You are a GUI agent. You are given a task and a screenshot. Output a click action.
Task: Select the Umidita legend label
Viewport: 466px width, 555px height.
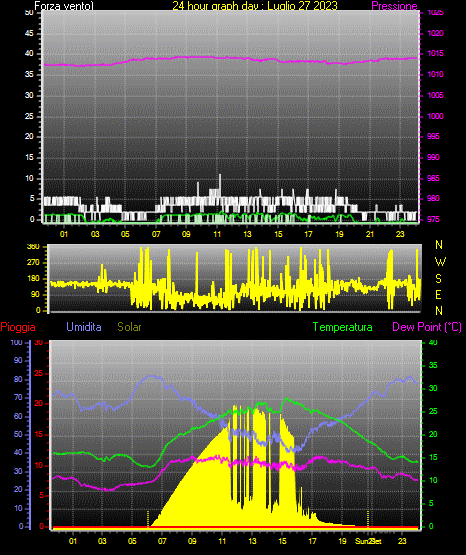coord(84,327)
